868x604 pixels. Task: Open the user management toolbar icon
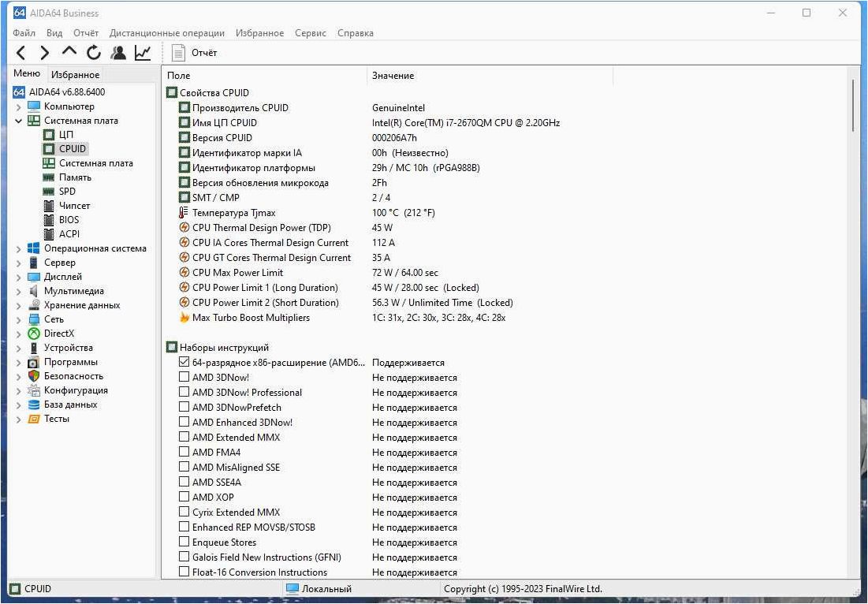118,53
